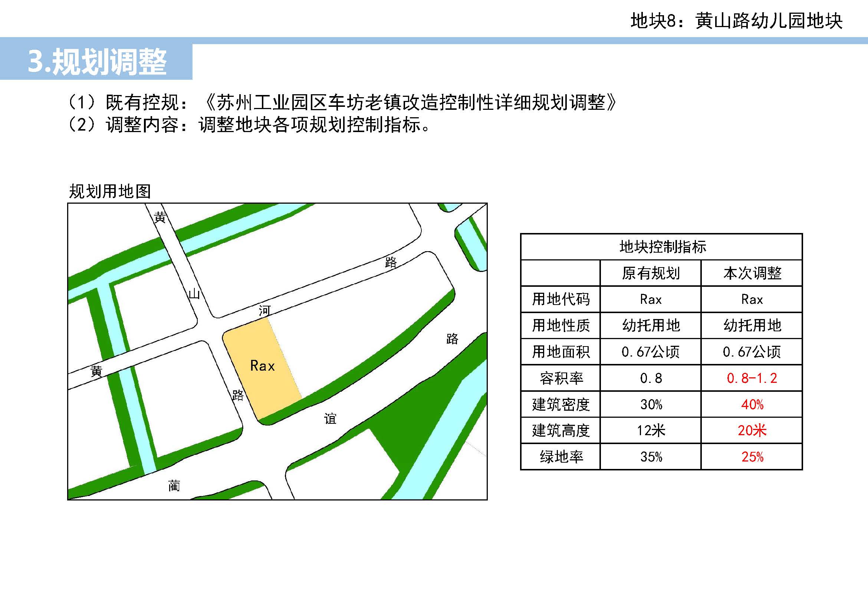The width and height of the screenshot is (868, 614).
Task: Click the 3.规划调整 section heading
Action: click(97, 61)
